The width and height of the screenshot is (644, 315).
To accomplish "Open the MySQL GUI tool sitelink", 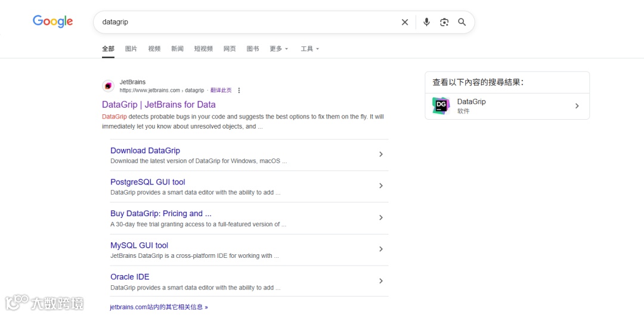I will [x=139, y=245].
